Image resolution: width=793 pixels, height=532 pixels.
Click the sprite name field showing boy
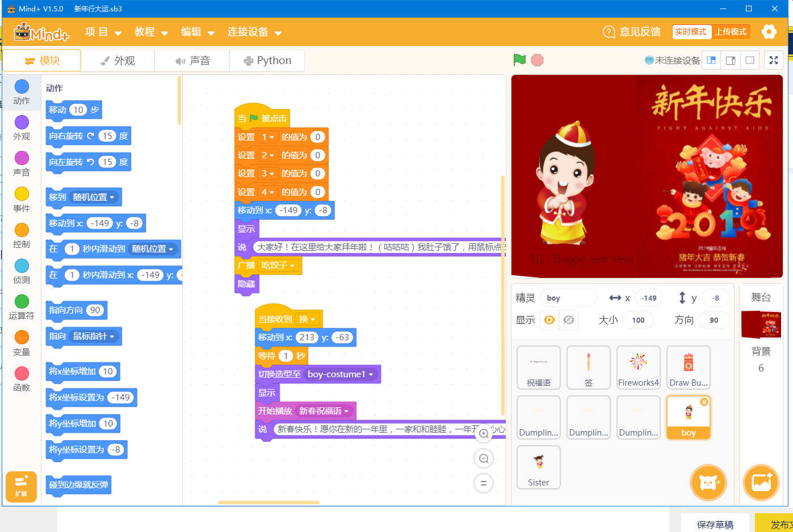pyautogui.click(x=568, y=298)
